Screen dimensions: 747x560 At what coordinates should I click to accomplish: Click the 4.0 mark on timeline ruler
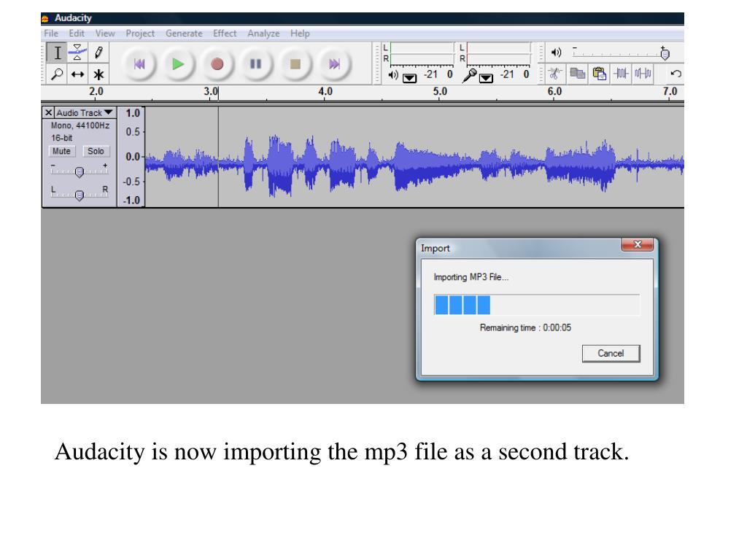(x=325, y=91)
